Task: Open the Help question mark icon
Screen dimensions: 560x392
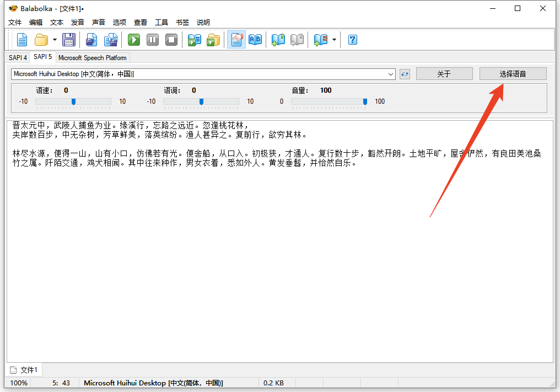Action: point(353,40)
